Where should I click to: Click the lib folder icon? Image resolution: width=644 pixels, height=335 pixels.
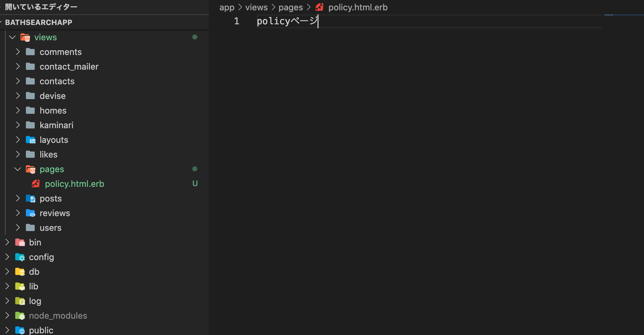coord(20,286)
